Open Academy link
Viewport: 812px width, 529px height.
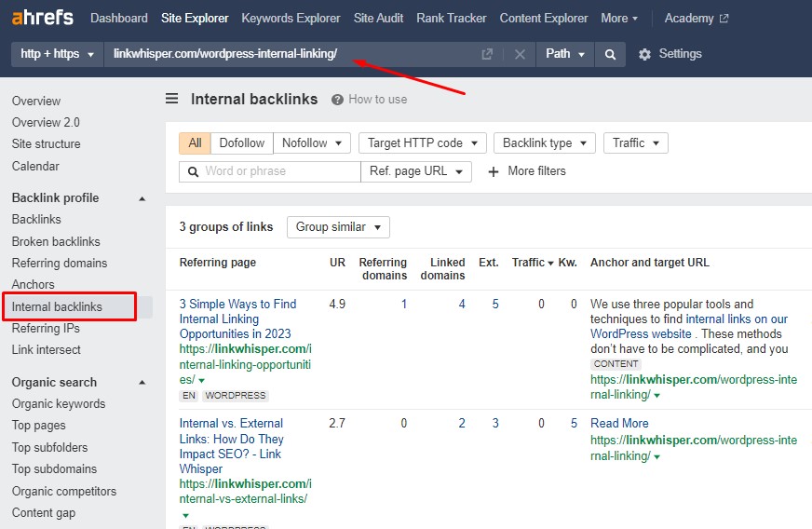[689, 18]
